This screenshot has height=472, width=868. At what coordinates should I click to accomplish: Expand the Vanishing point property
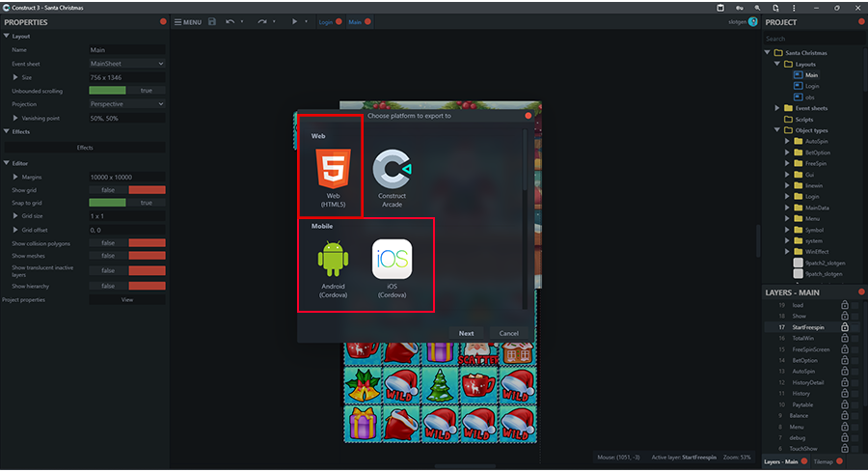(15, 118)
